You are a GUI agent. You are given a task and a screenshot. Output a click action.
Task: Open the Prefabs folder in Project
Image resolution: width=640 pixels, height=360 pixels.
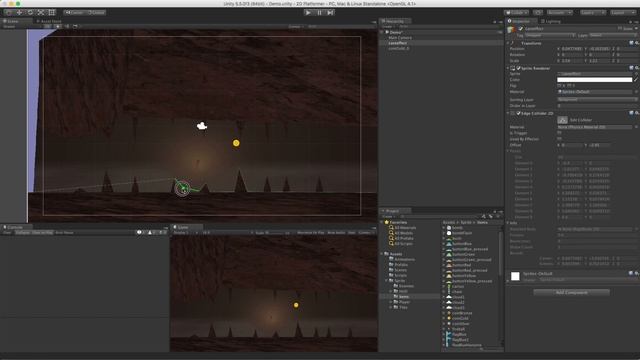pyautogui.click(x=400, y=264)
